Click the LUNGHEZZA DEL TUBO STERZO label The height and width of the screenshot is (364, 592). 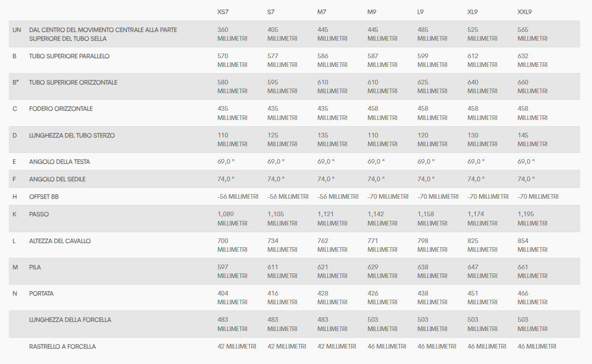pos(72,135)
